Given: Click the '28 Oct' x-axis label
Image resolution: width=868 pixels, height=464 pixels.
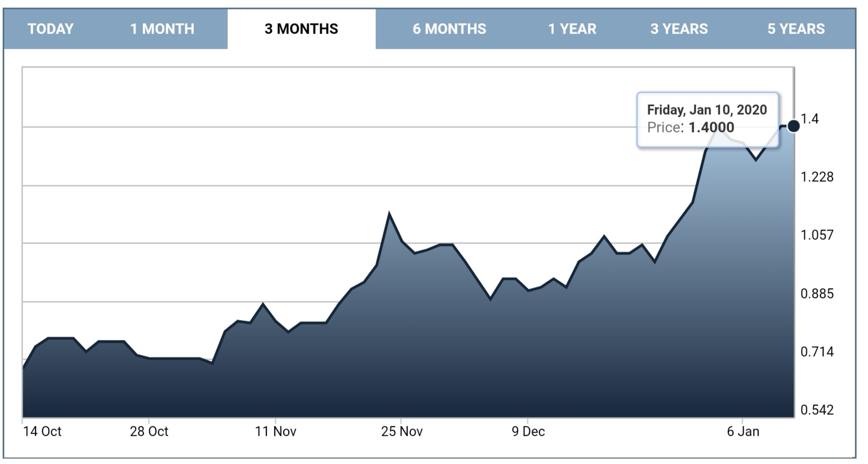Looking at the screenshot, I should [x=149, y=432].
